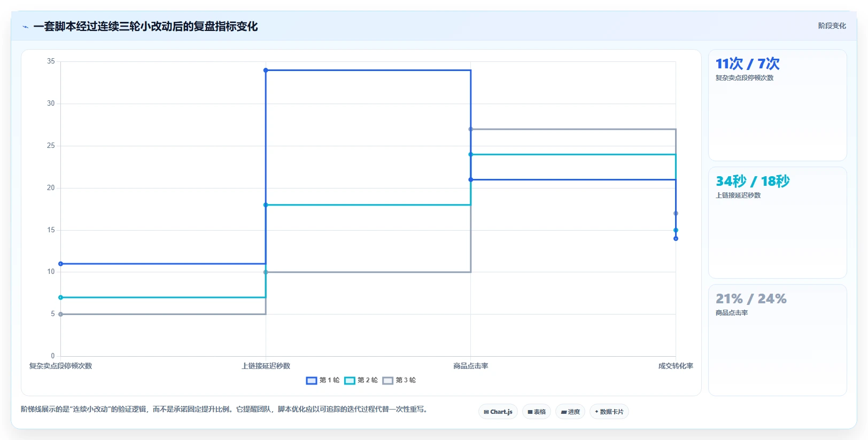The image size is (868, 440).
Task: Click the x-axis label 复杂卖点段停顿次数
Action: [x=60, y=366]
